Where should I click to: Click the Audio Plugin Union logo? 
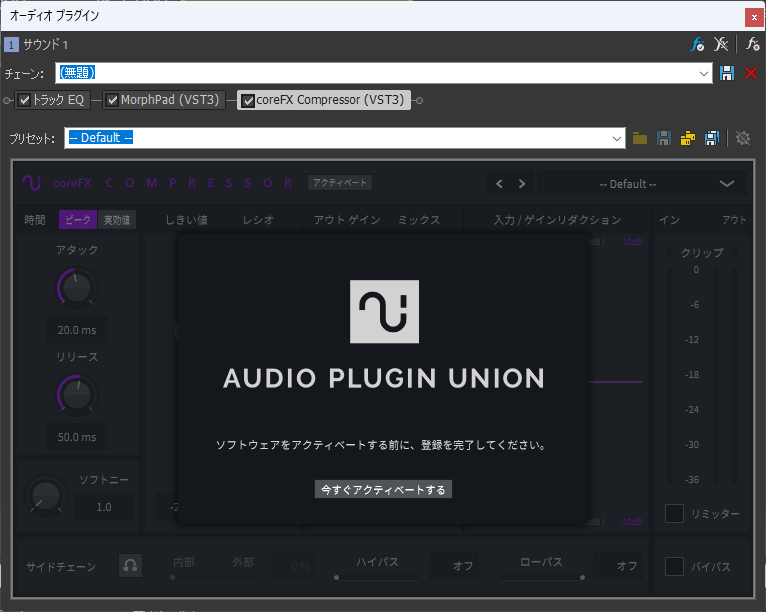[384, 312]
